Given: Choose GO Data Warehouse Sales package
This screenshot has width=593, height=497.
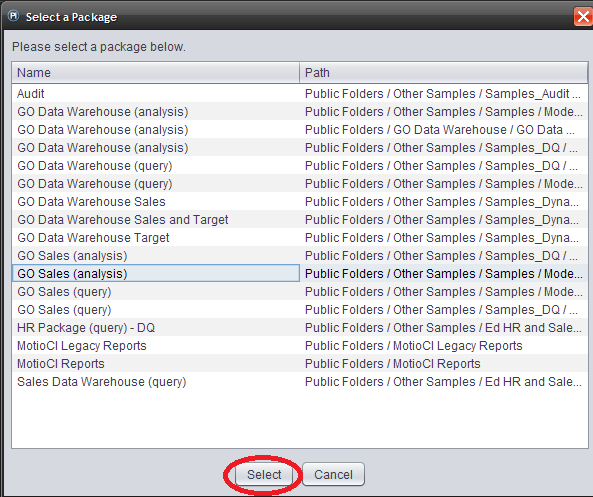Looking at the screenshot, I should click(x=300, y=202).
